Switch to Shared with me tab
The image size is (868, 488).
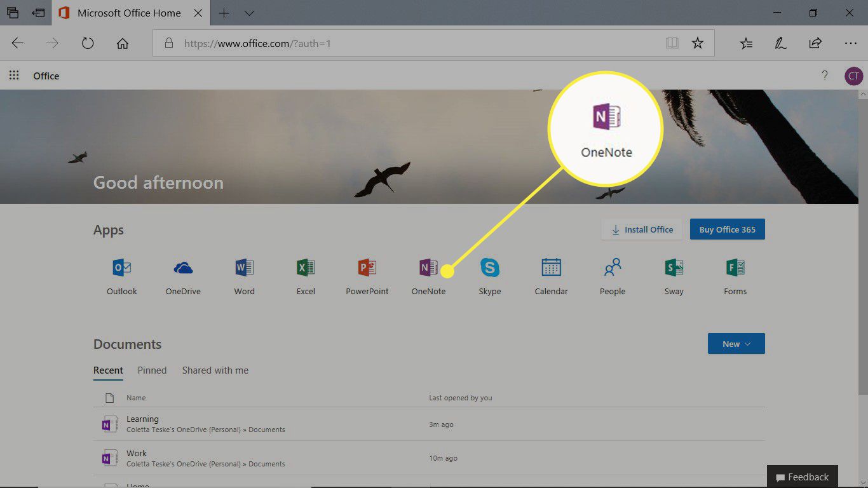coord(215,370)
